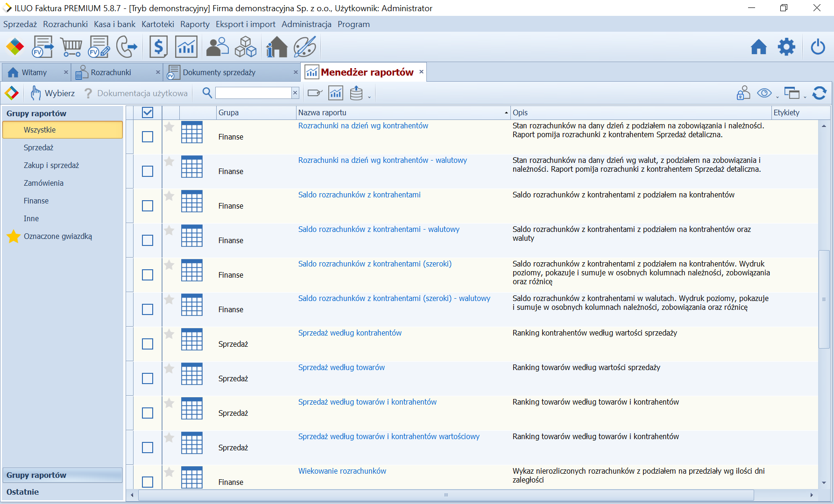
Task: Open the contractors people icon
Action: 218,47
